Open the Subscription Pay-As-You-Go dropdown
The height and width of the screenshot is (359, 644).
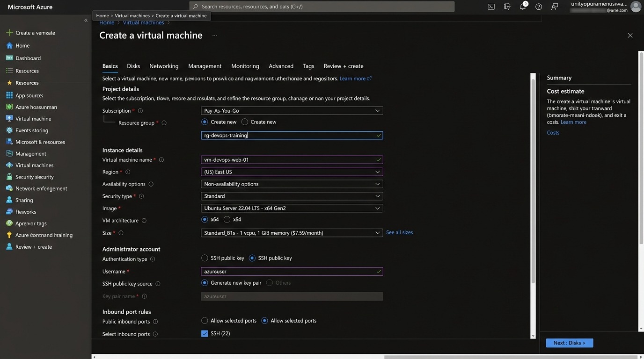click(292, 111)
